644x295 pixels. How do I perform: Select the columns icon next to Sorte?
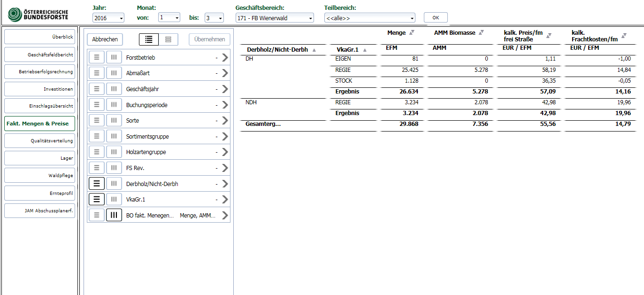[x=114, y=120]
